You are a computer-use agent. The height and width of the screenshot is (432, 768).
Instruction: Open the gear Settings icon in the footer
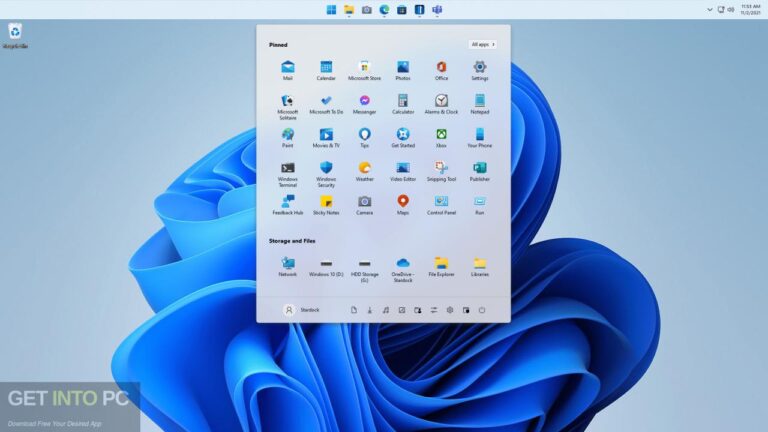click(450, 310)
